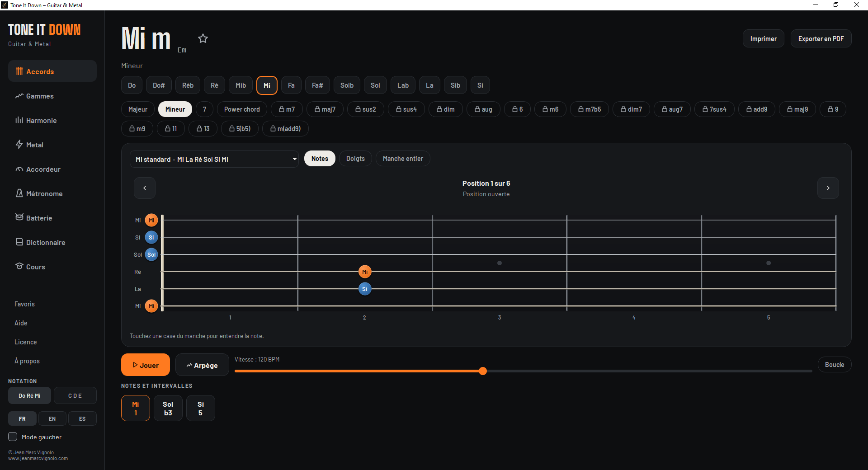The image size is (868, 470).
Task: Click Exporter en PDF button
Action: pyautogui.click(x=821, y=39)
